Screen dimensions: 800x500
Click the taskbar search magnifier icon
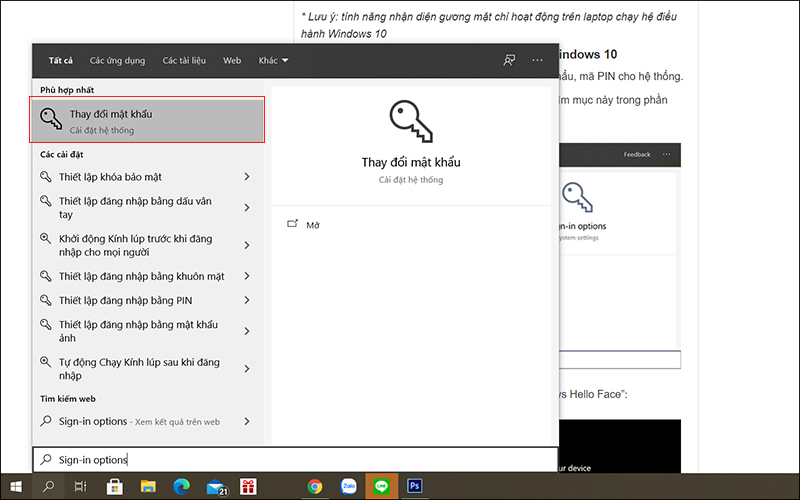[48, 486]
